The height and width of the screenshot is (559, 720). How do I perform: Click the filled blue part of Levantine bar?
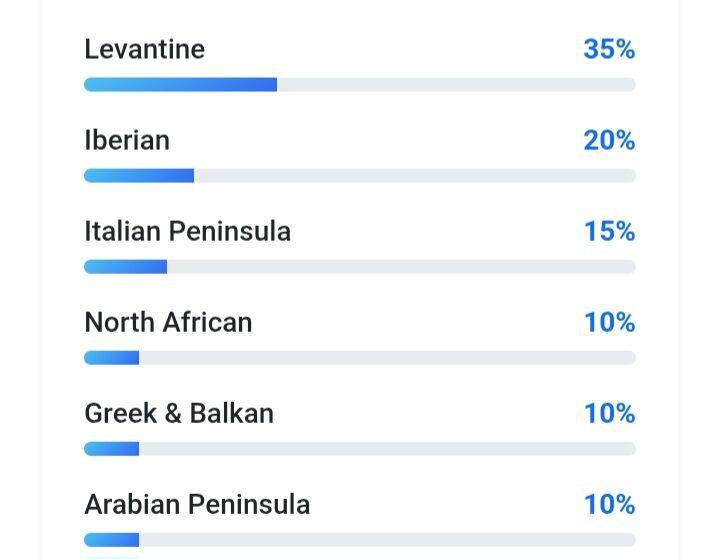point(180,85)
